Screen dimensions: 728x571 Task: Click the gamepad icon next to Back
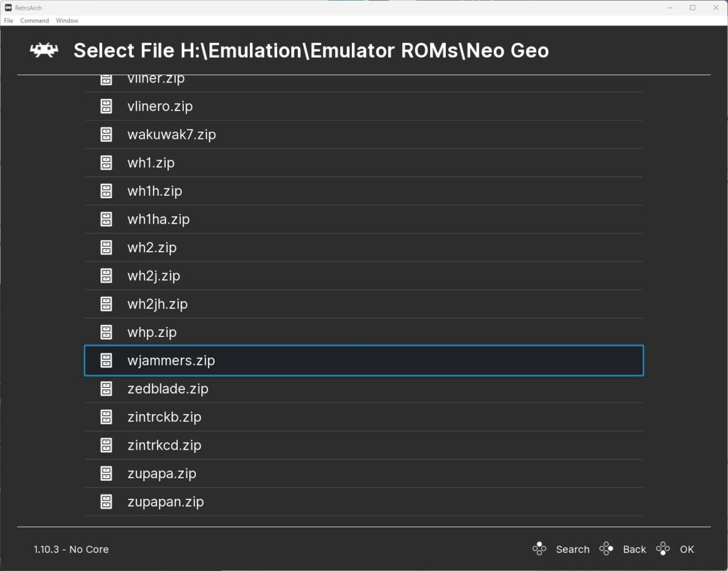[x=606, y=548]
